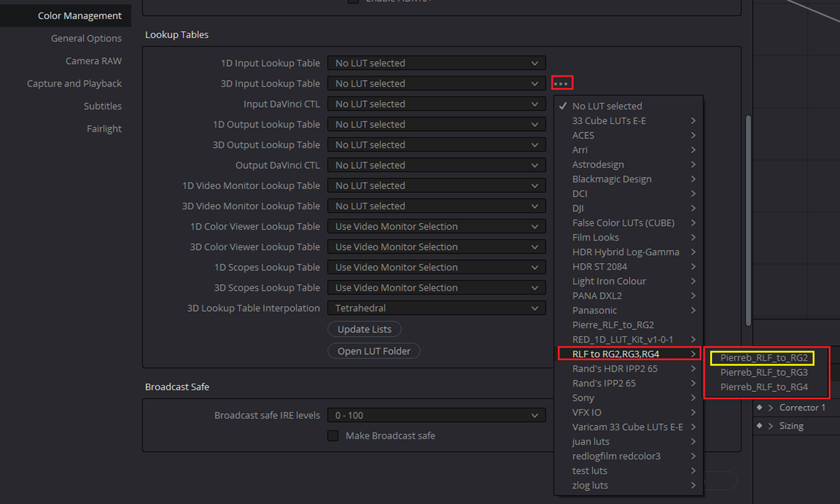
Task: Open the juan luts submenu
Action: point(629,442)
